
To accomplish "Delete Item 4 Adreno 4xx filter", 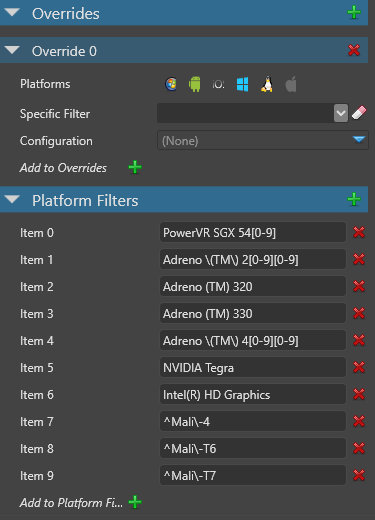I will point(359,340).
